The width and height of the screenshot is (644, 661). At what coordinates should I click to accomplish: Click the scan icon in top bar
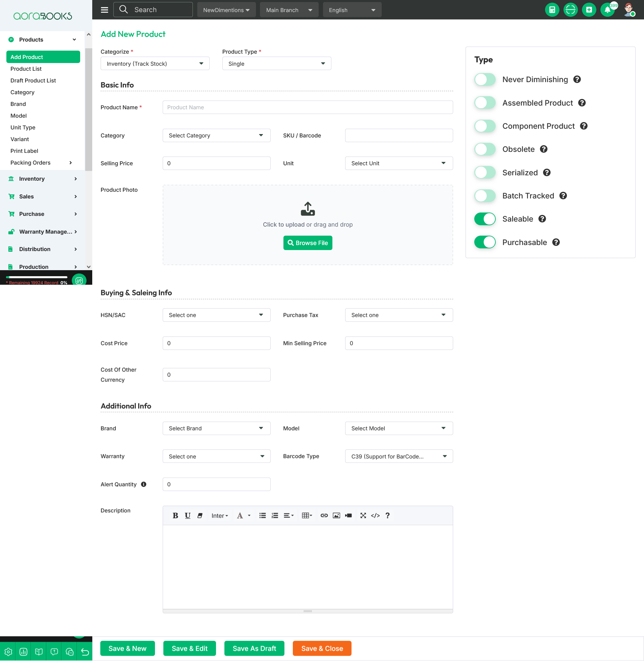tap(570, 10)
